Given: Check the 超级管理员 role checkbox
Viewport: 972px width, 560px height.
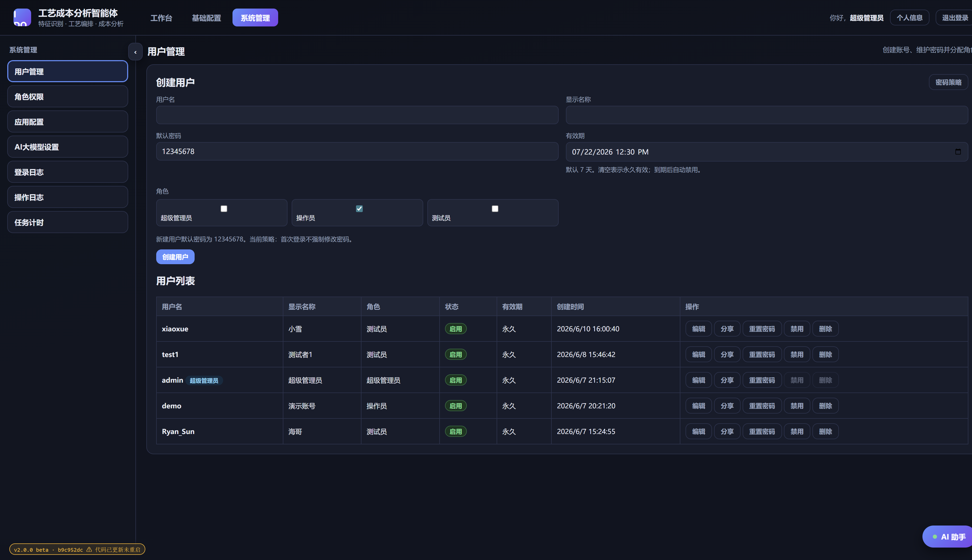Looking at the screenshot, I should tap(224, 208).
